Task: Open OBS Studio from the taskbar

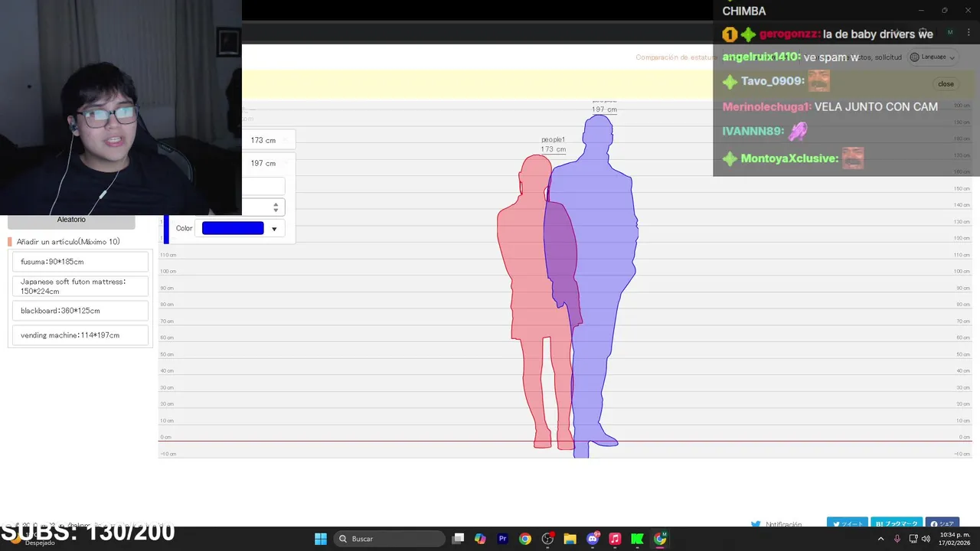Action: tap(547, 539)
